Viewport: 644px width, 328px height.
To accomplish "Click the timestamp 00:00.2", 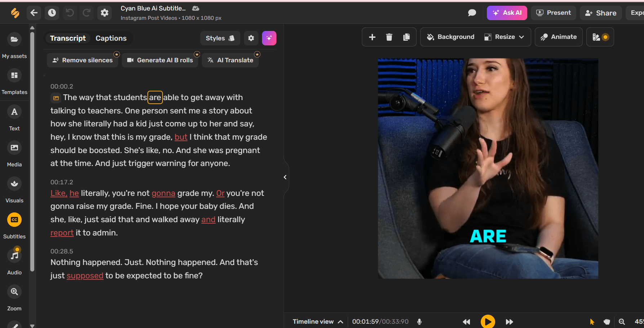I will (62, 86).
